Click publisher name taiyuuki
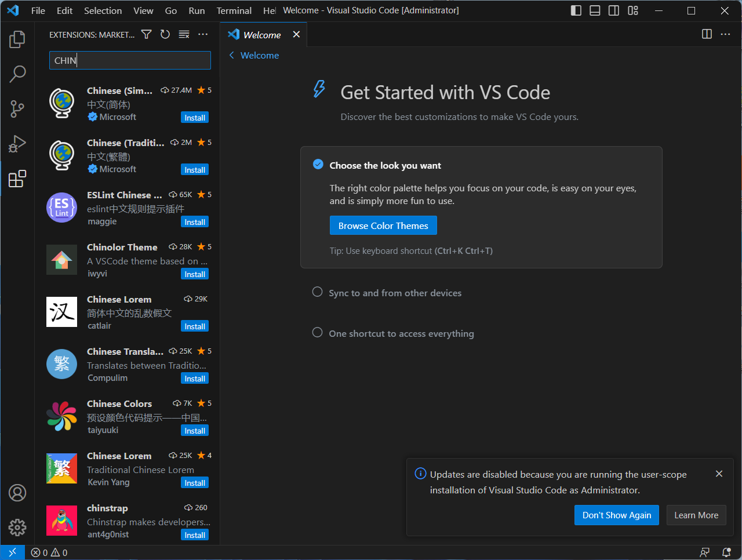Viewport: 742px width, 560px height. click(x=103, y=430)
